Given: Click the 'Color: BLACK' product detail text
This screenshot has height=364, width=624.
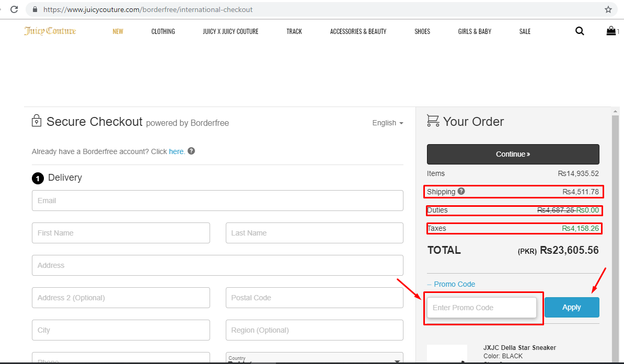Looking at the screenshot, I should tap(503, 356).
